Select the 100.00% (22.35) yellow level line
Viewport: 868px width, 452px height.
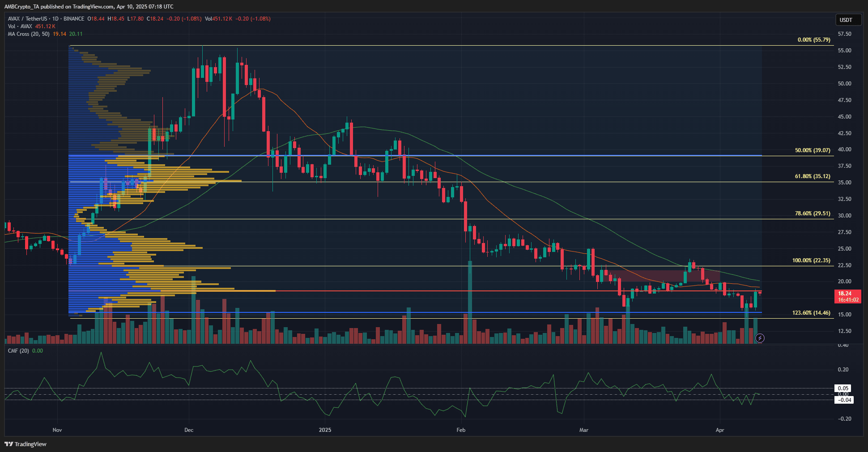[x=812, y=260]
